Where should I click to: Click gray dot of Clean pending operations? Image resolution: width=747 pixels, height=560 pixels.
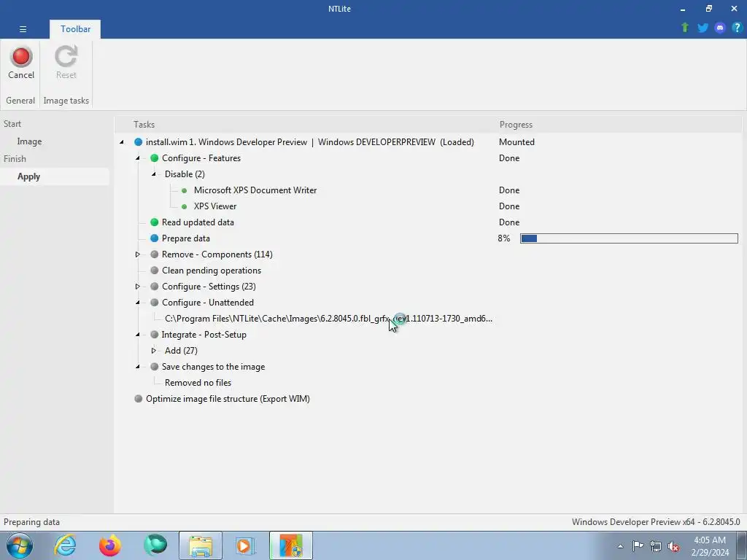point(155,271)
